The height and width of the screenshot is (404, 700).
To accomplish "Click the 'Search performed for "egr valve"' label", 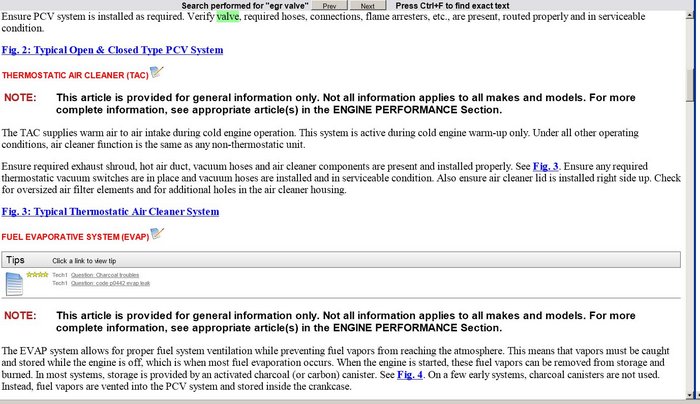I will tap(245, 6).
